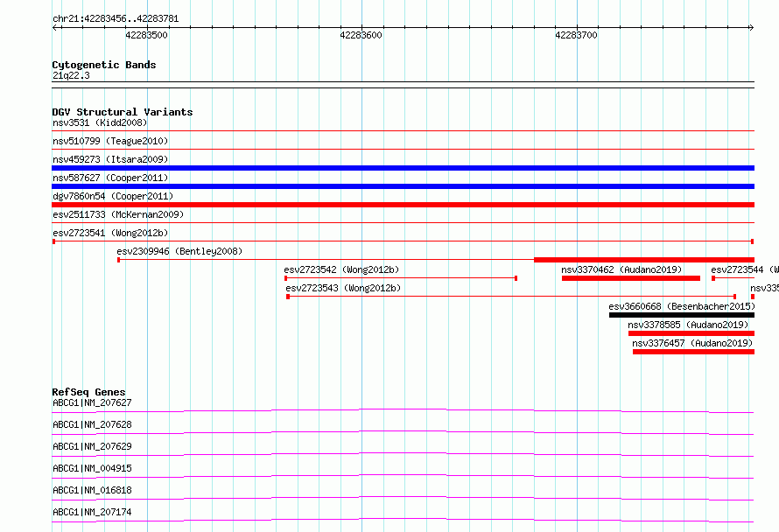Open the ABCG1|NM_016818 transcript
Image resolution: width=779 pixels, height=532 pixels.
[x=92, y=490]
